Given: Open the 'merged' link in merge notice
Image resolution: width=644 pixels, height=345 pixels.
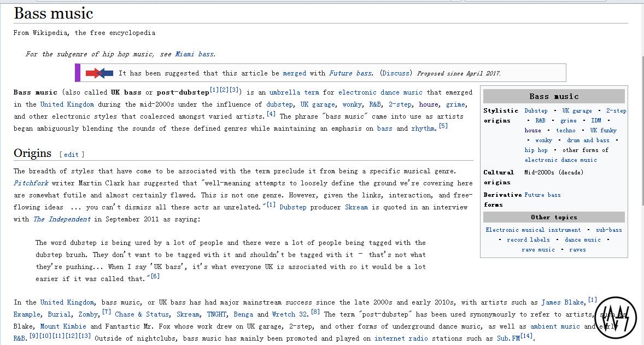Looking at the screenshot, I should tap(294, 73).
